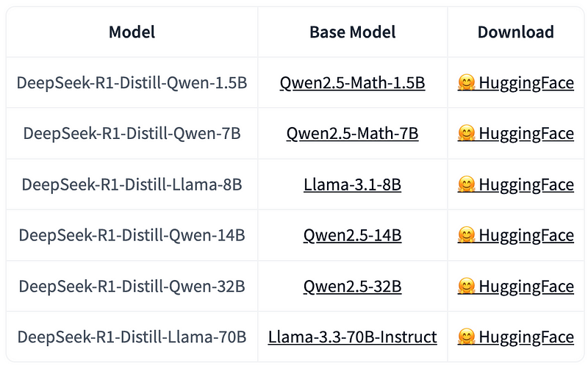Click the hugging face emoji for Qwen-14B
The width and height of the screenshot is (588, 366).
pos(466,235)
